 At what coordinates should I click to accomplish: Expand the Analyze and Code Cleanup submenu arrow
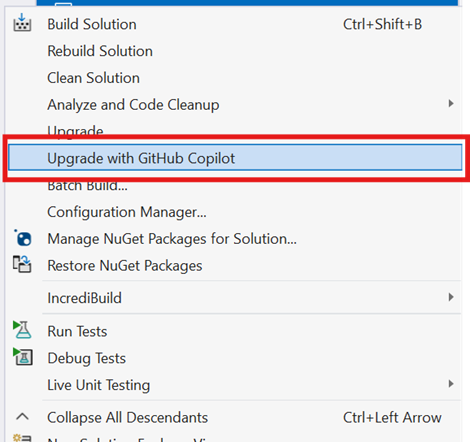[x=451, y=104]
